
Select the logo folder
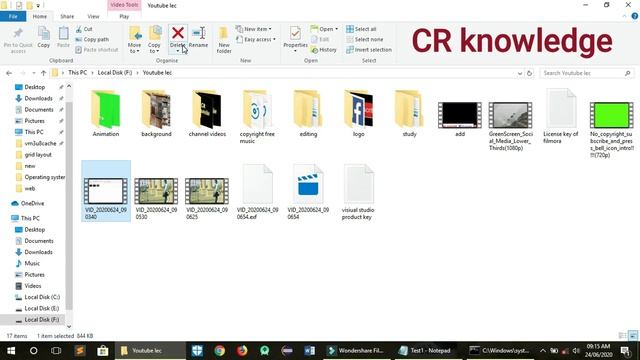pyautogui.click(x=359, y=113)
